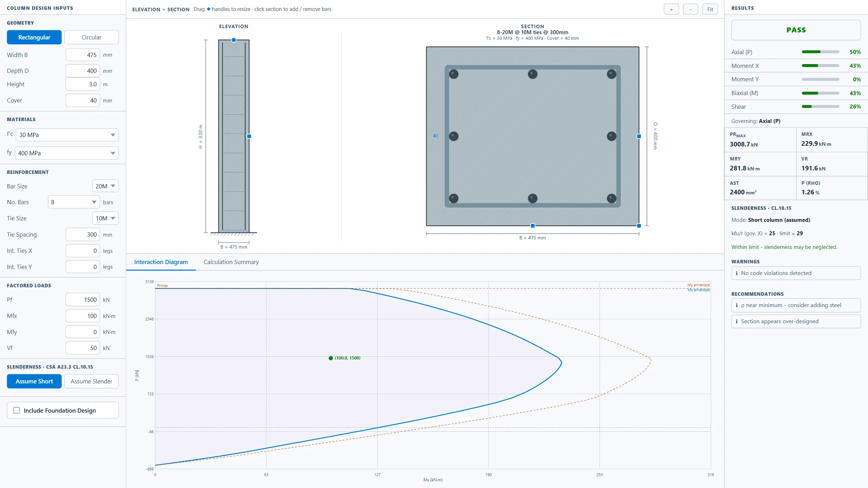Click the zoom out minus button
This screenshot has height=488, width=868.
point(690,10)
